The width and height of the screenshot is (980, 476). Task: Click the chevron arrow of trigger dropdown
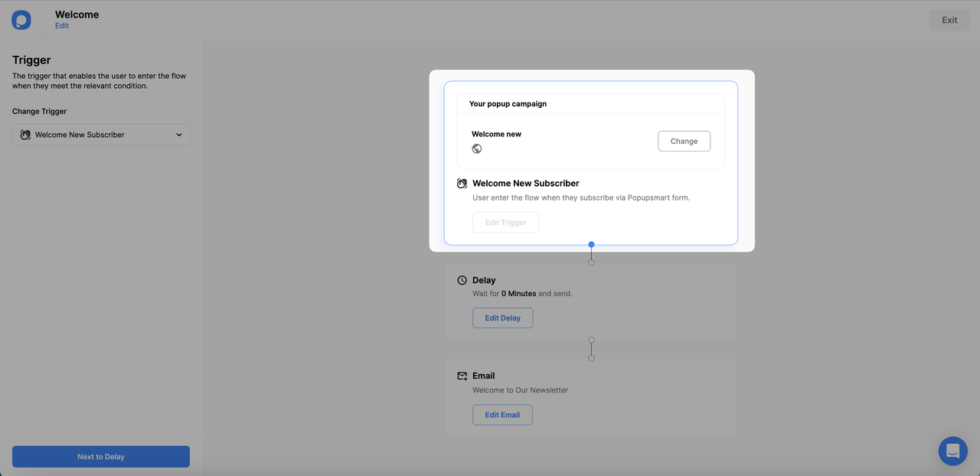[x=179, y=135]
